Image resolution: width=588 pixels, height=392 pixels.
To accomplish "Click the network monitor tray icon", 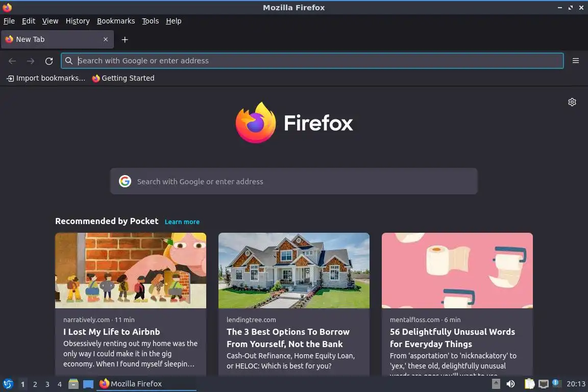I will tap(544, 384).
